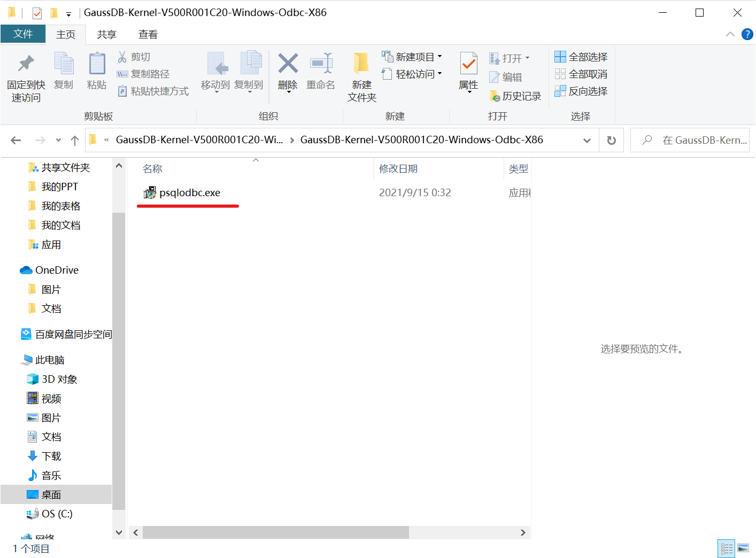Click Invert selection
Screen dimensions: 756x558
[581, 91]
